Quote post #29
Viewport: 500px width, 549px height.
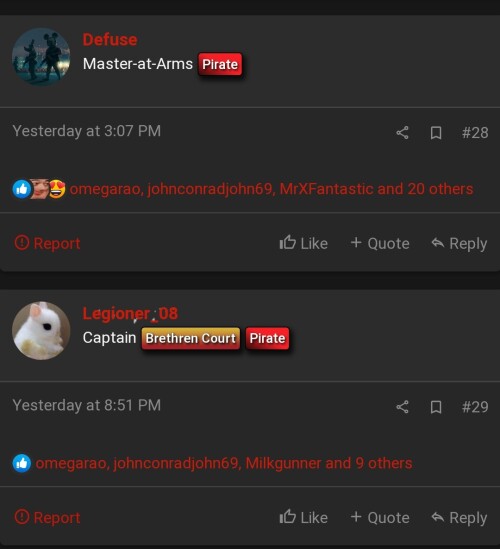380,517
